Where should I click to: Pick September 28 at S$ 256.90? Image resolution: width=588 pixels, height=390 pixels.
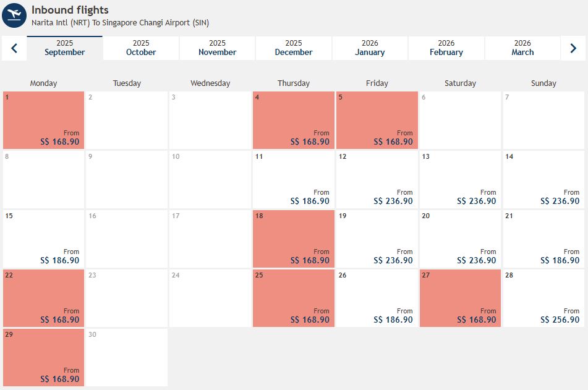click(543, 299)
